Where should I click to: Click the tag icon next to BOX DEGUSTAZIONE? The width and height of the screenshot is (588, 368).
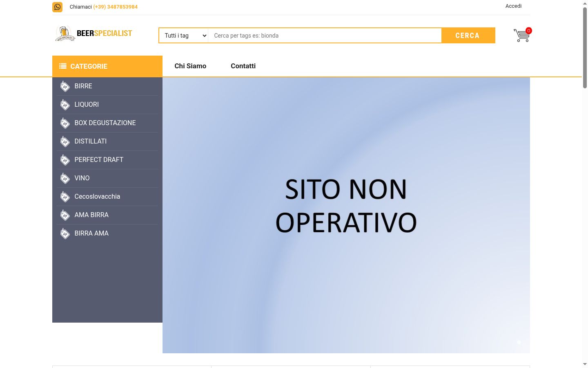coord(65,123)
